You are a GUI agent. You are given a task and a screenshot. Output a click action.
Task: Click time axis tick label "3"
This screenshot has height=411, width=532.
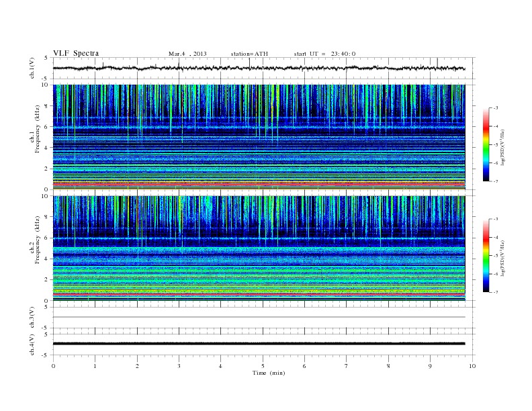pos(179,366)
